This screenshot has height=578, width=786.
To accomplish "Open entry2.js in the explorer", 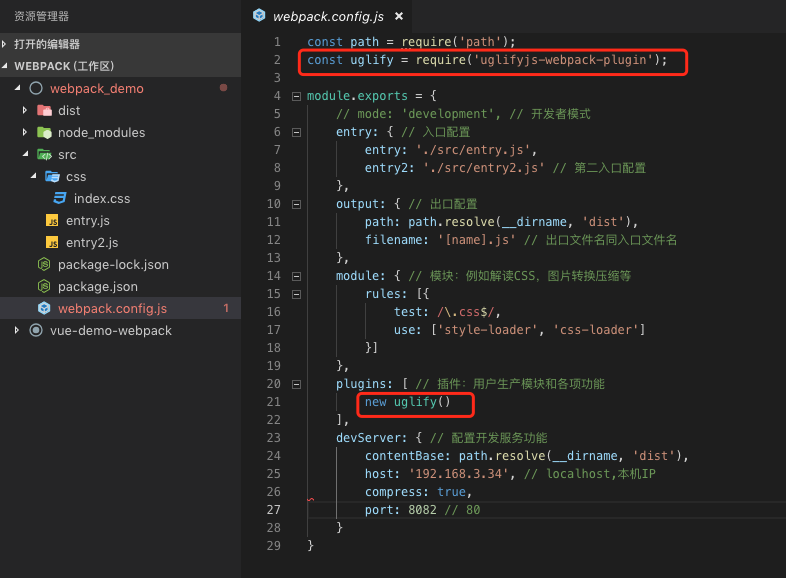I will [92, 243].
